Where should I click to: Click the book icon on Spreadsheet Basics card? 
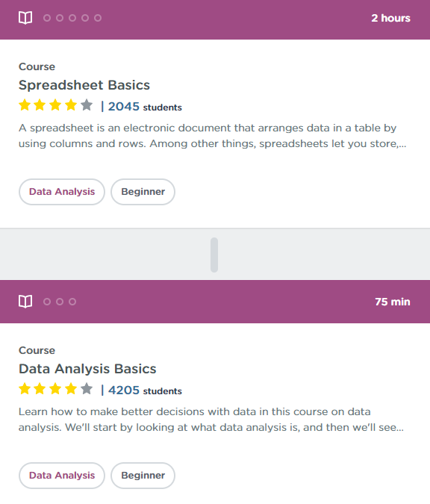click(25, 18)
